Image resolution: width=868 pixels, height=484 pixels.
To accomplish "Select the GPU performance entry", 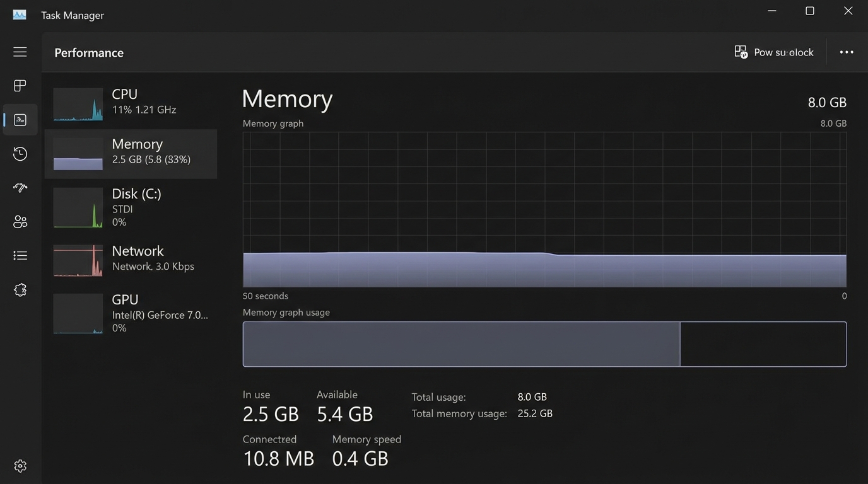I will [129, 313].
